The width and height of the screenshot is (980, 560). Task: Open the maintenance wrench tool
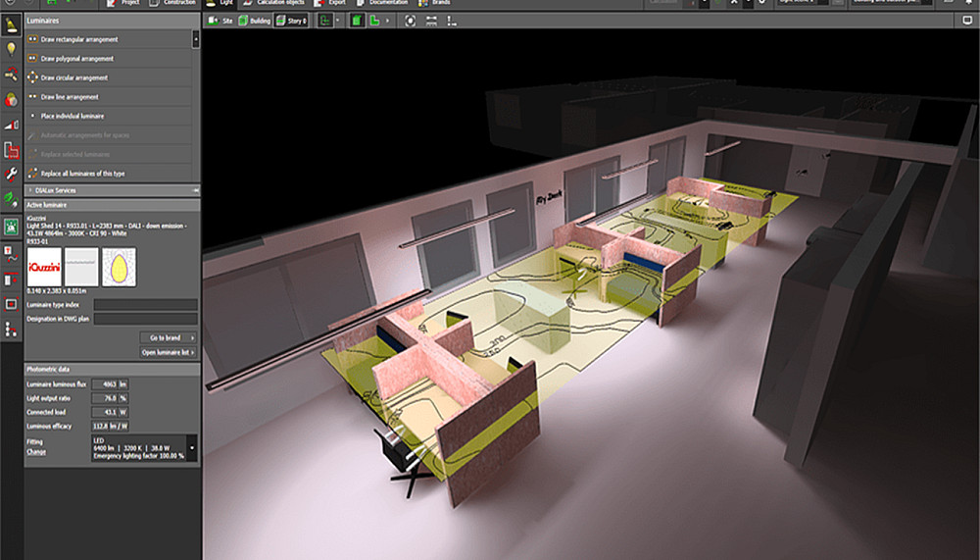click(x=11, y=175)
